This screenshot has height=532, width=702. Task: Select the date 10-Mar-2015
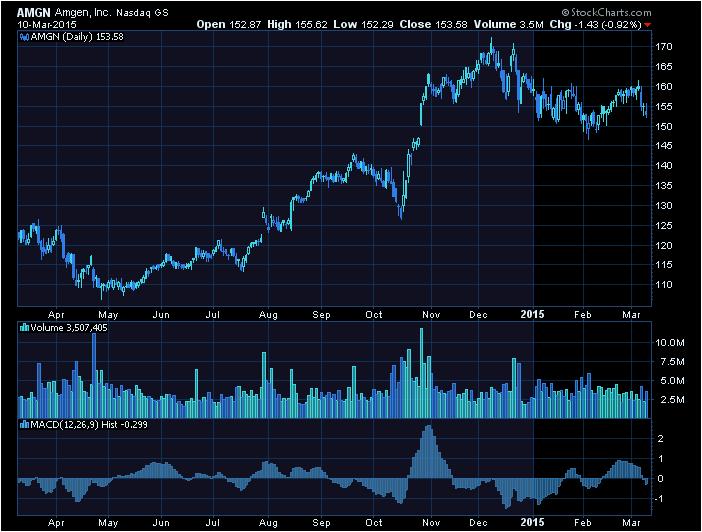(47, 25)
